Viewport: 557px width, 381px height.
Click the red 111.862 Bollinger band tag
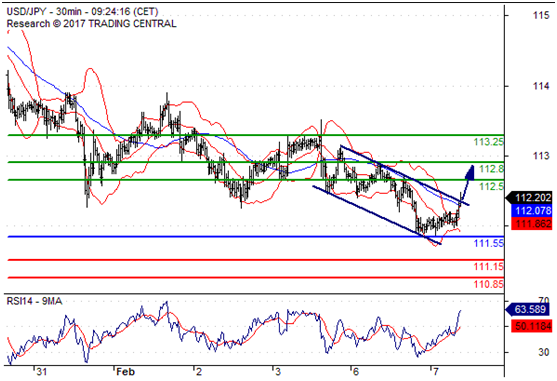pos(531,224)
